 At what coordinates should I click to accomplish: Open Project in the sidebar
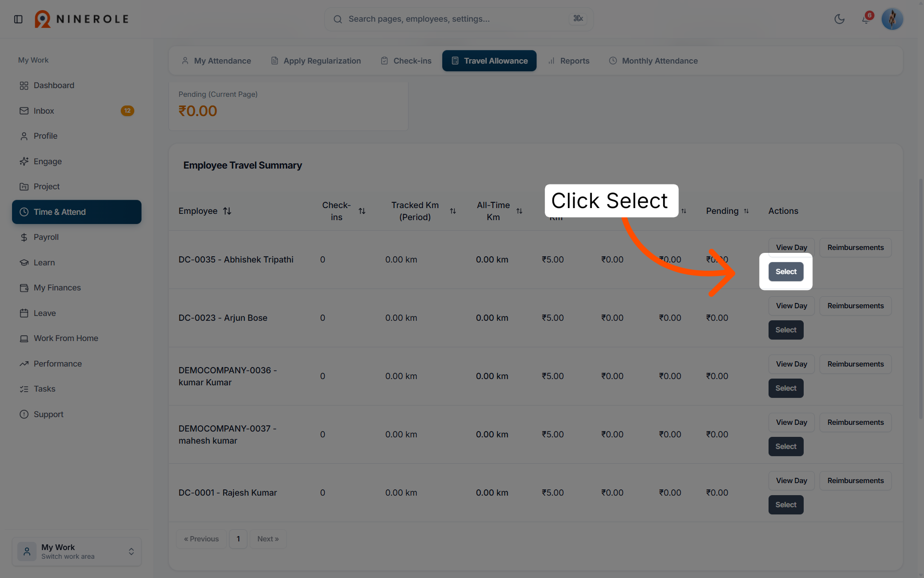(77, 186)
